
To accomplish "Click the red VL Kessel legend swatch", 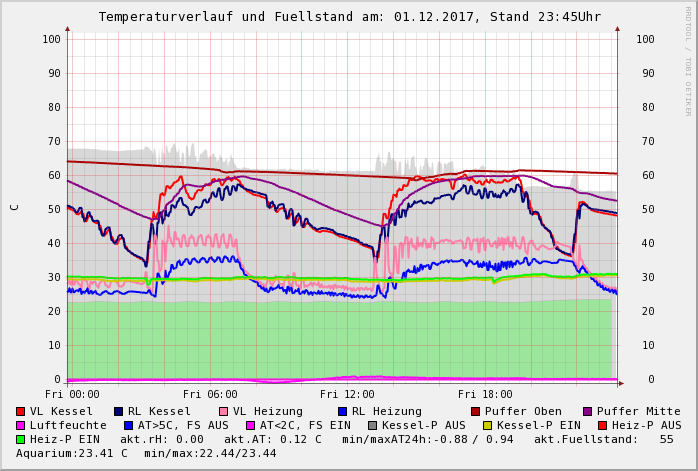I will click(x=21, y=411).
